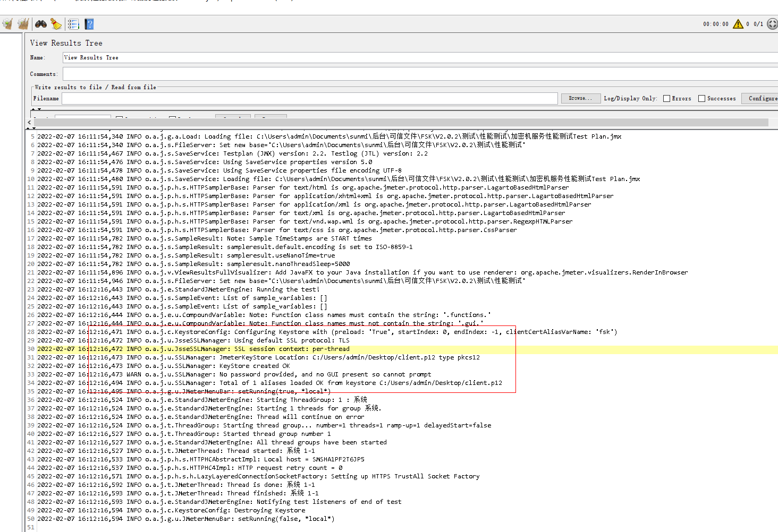Click highlighted line 30 'SSL session context: per-thread'

(x=193, y=349)
